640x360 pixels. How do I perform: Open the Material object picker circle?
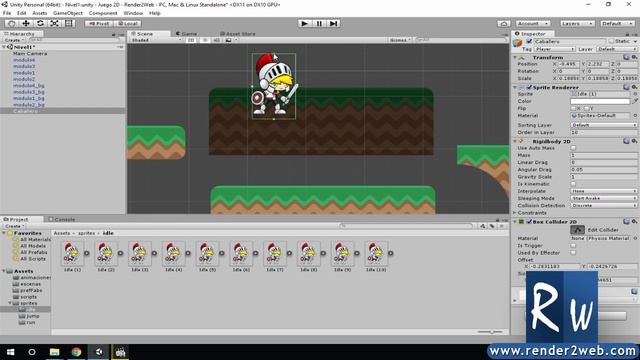(x=635, y=116)
